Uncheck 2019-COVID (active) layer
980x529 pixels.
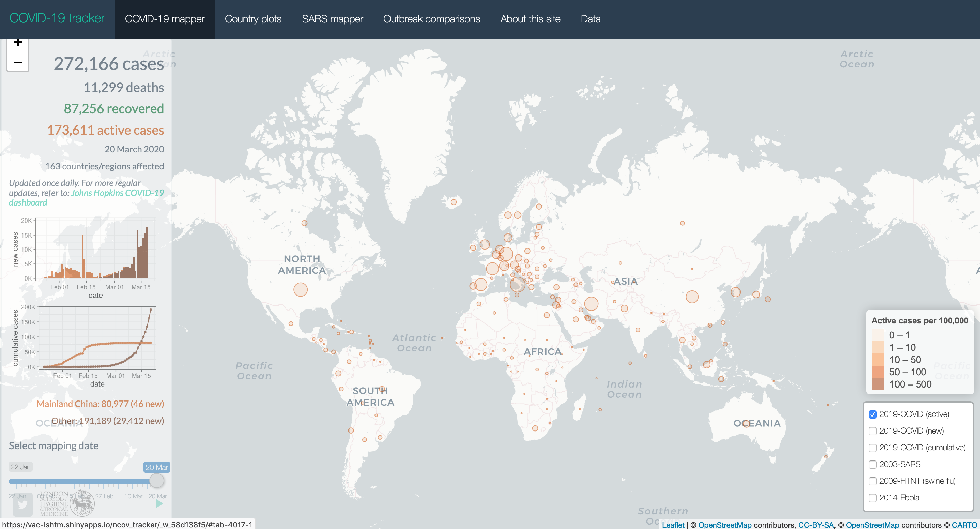click(x=873, y=414)
